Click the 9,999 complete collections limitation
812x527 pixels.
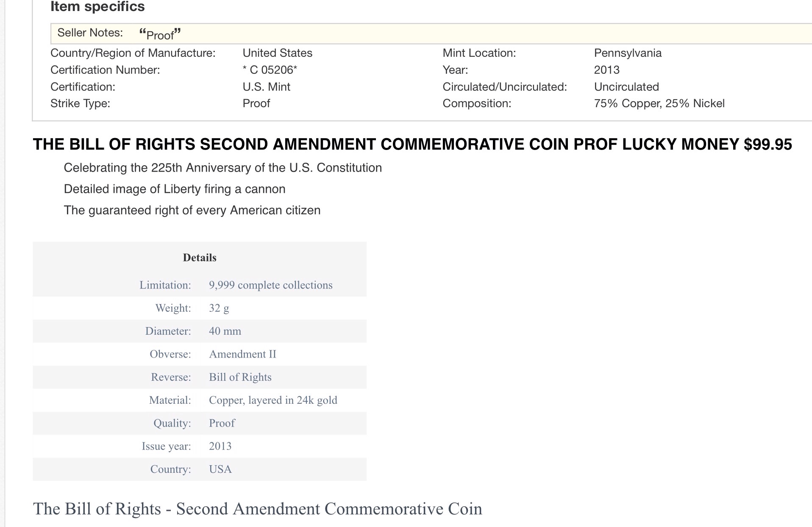270,285
